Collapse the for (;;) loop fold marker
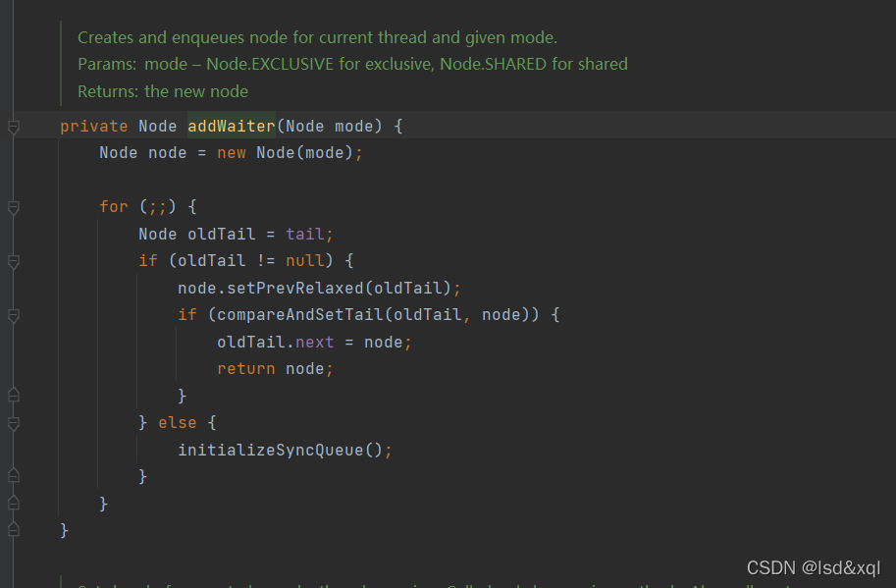Viewport: 896px width, 588px height. [14, 207]
